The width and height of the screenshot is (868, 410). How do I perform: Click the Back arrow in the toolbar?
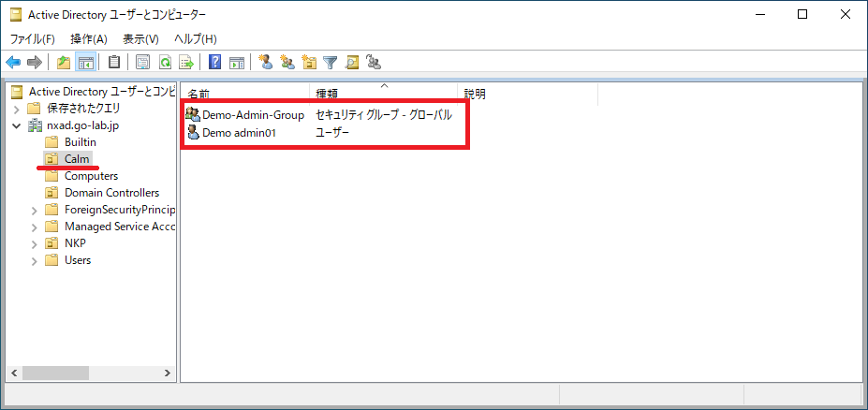click(x=13, y=63)
